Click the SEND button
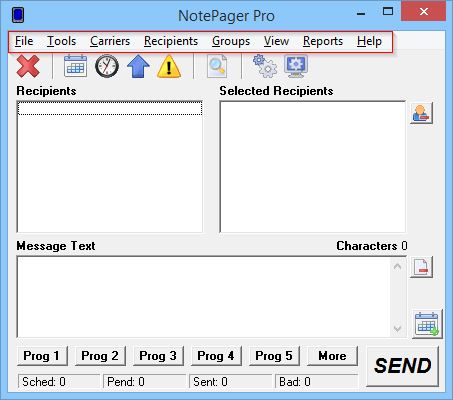The width and height of the screenshot is (453, 400). (402, 366)
